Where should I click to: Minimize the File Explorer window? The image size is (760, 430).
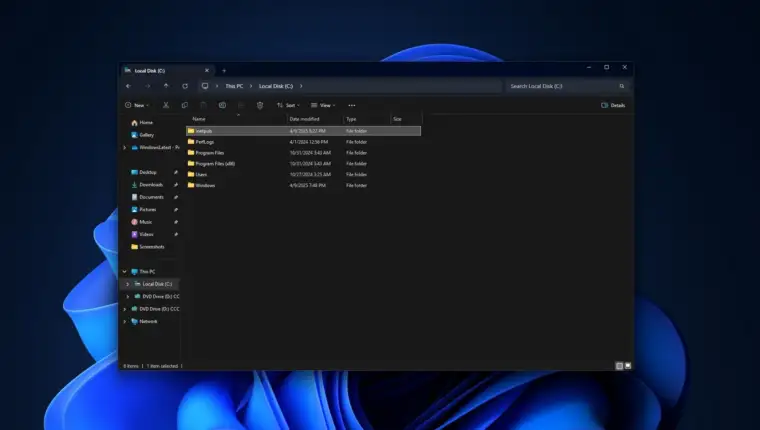589,67
